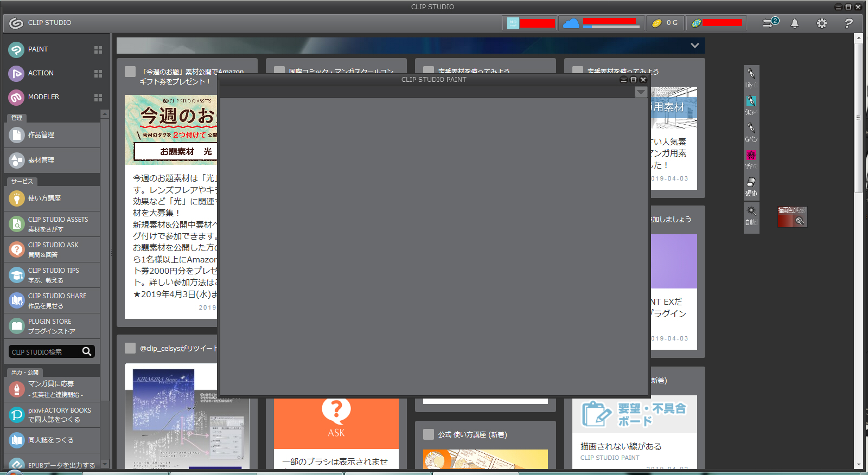868x475 pixels.
Task: Open CLIP STUDIO ASK Q&A
Action: coord(52,249)
